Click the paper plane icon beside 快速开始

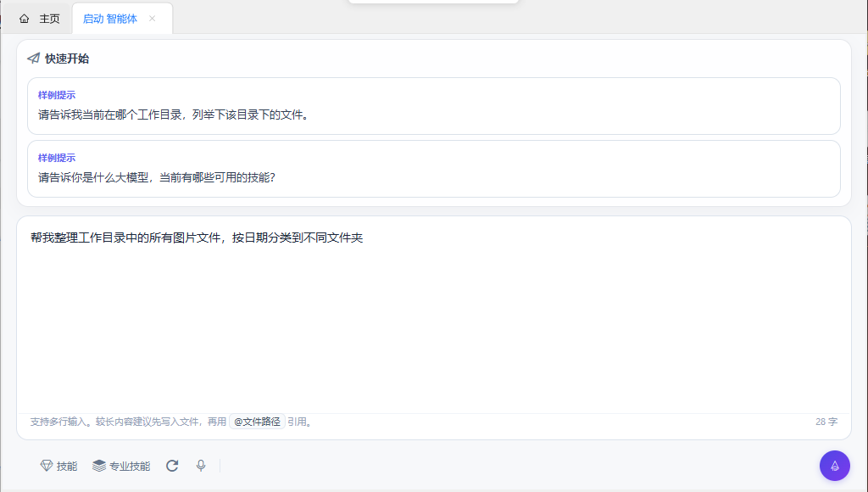point(31,59)
